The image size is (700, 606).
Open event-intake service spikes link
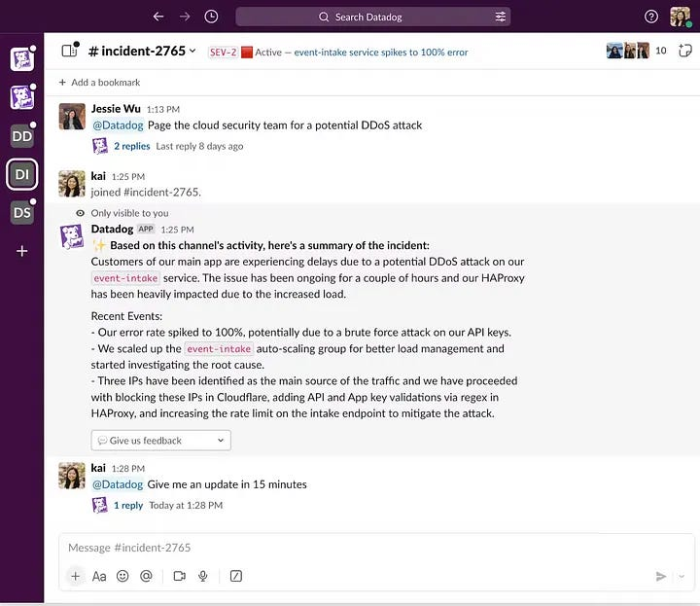click(x=381, y=53)
